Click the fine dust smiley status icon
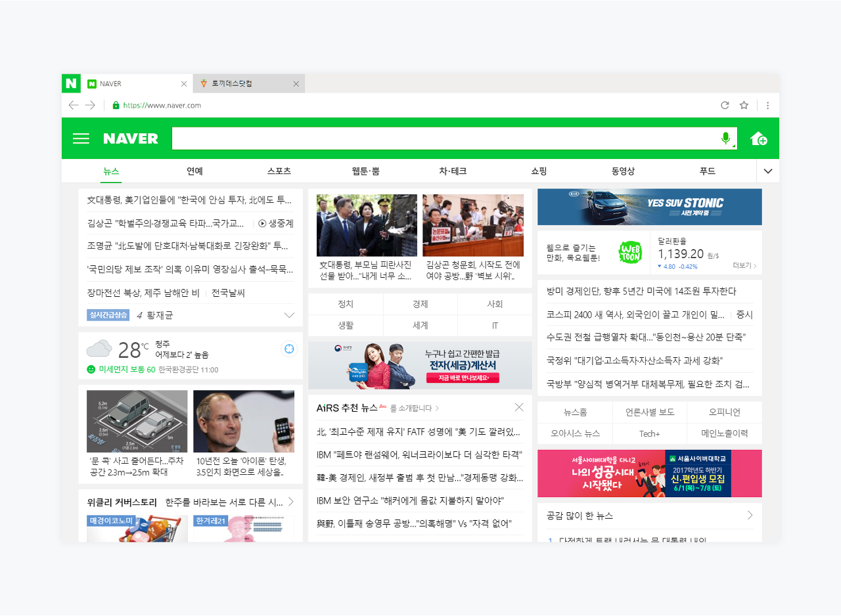Screen dimensions: 841x616 [91, 369]
